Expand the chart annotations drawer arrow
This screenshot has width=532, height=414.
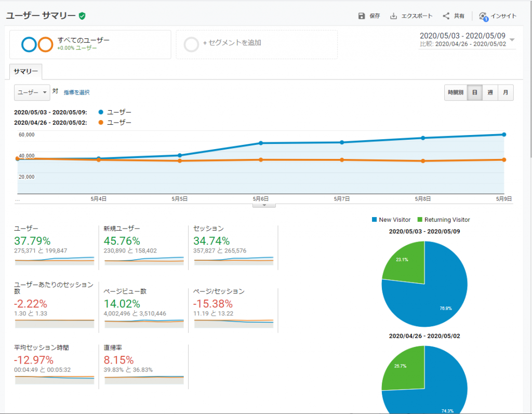tap(264, 205)
